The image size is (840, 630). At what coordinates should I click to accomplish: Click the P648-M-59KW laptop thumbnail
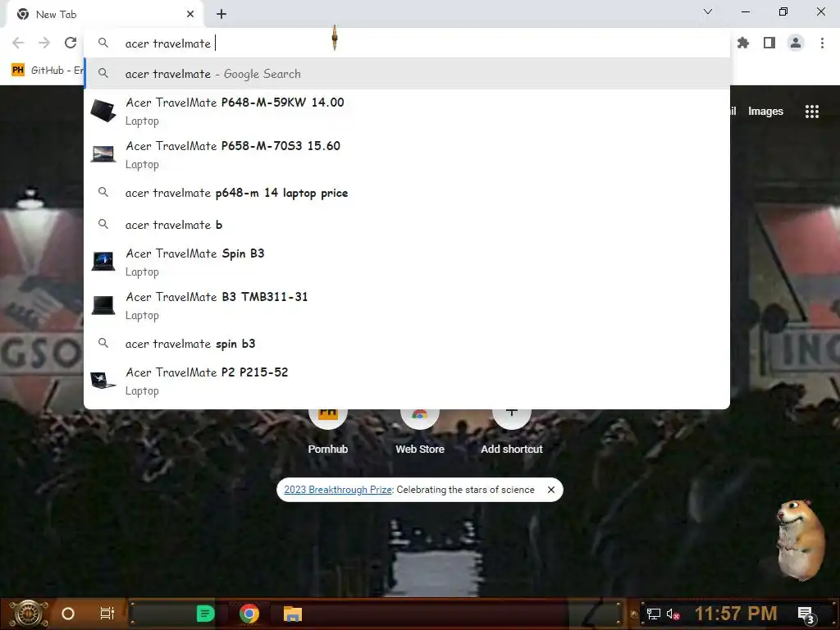tap(103, 111)
